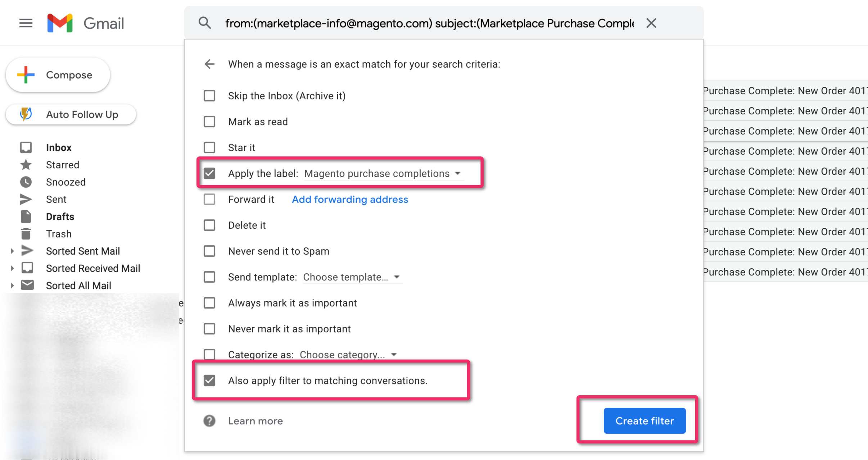The image size is (868, 460).
Task: Check the Star it option
Action: (209, 147)
